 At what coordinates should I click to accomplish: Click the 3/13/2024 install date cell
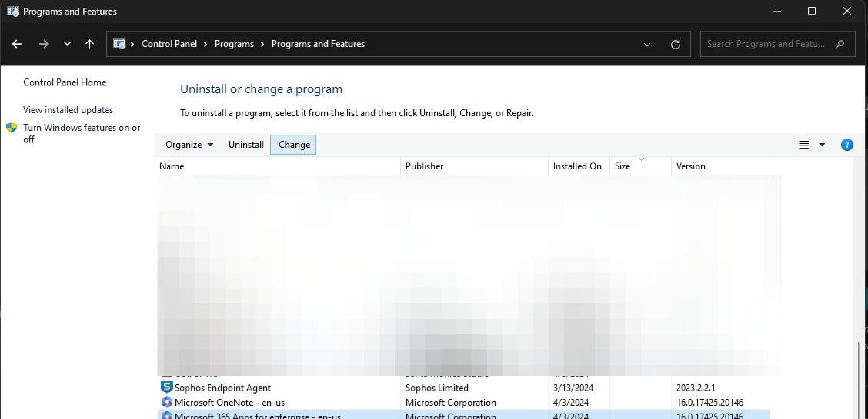click(x=573, y=388)
